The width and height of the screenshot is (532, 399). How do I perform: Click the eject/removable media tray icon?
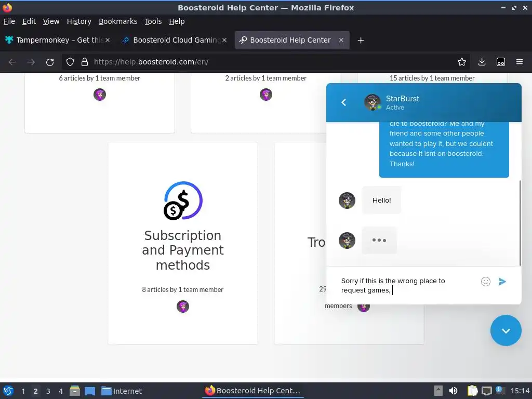tap(438, 391)
